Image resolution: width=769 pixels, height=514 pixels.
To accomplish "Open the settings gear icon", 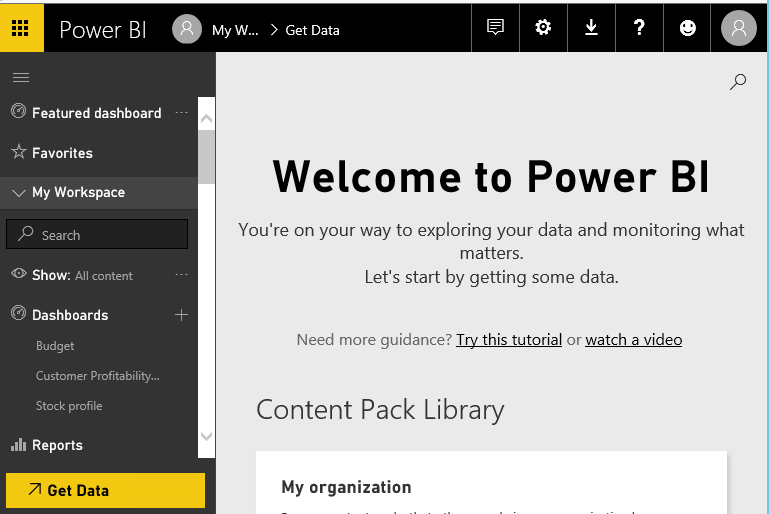I will (543, 27).
